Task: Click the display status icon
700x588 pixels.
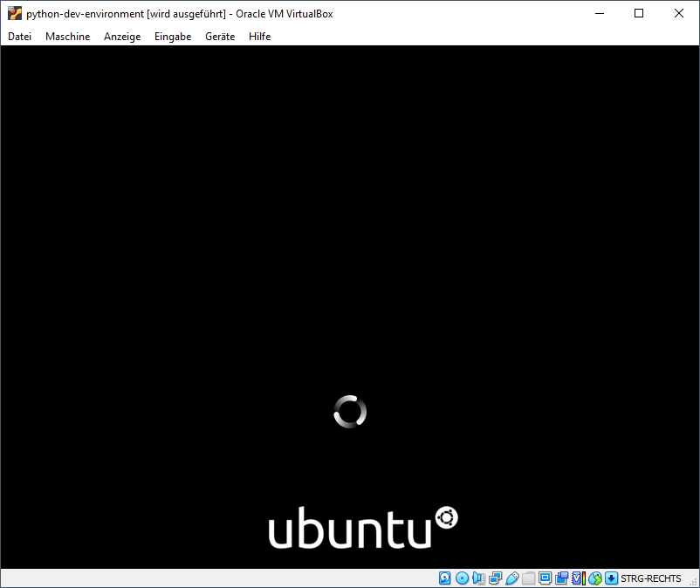Action: click(x=545, y=578)
